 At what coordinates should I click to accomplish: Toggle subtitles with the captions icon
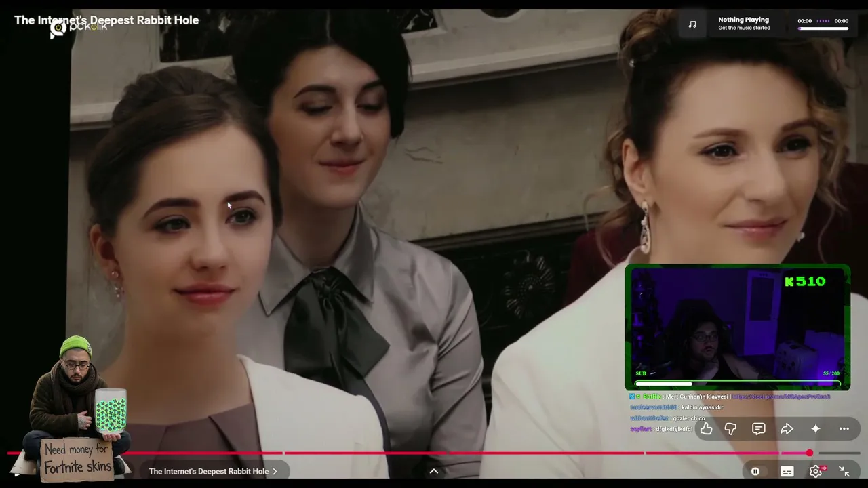pos(787,471)
